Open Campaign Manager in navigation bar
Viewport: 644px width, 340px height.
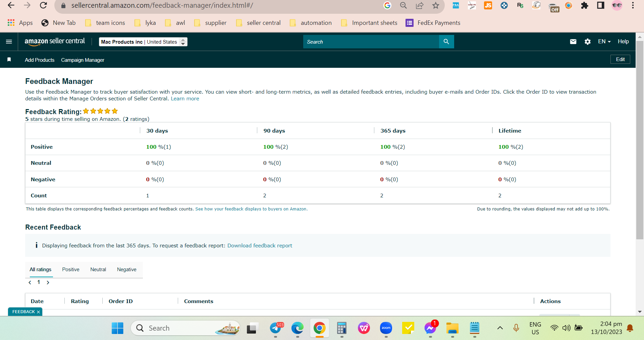point(83,60)
